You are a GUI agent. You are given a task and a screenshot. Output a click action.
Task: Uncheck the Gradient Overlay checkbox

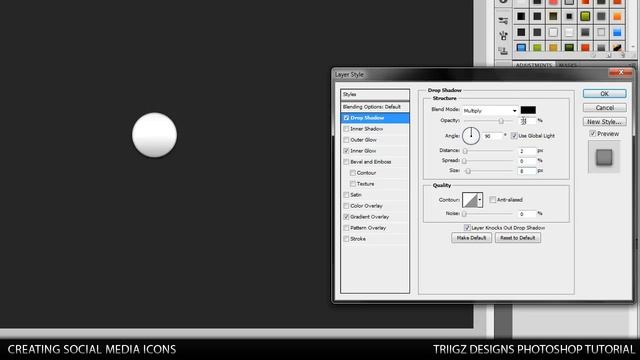(346, 217)
